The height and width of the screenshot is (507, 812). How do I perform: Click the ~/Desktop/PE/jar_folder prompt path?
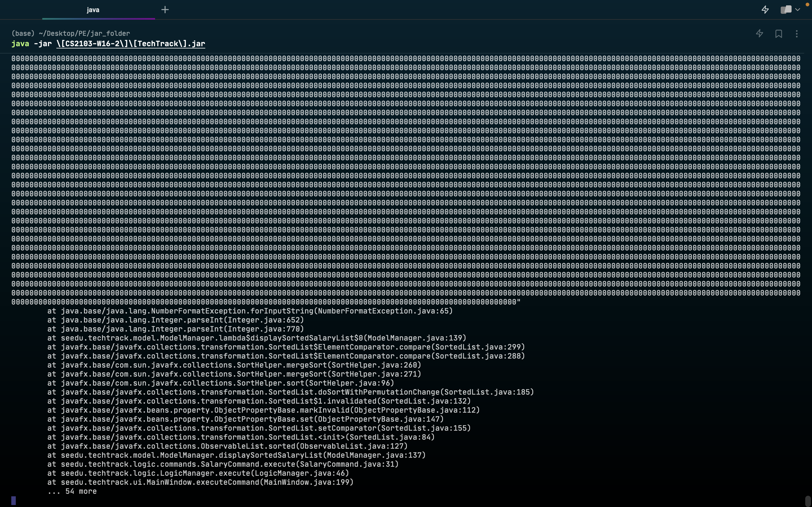(84, 33)
